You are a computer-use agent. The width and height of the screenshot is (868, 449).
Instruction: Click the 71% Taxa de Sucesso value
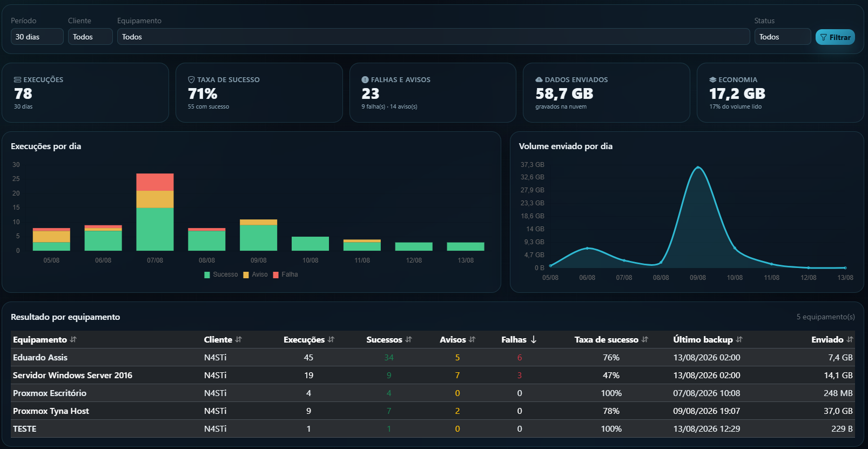click(x=203, y=93)
